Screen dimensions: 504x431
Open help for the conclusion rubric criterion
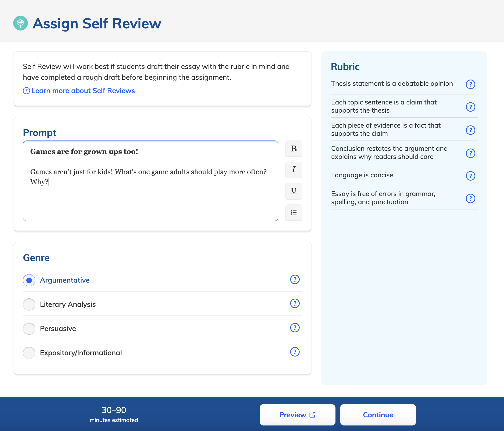click(x=471, y=153)
